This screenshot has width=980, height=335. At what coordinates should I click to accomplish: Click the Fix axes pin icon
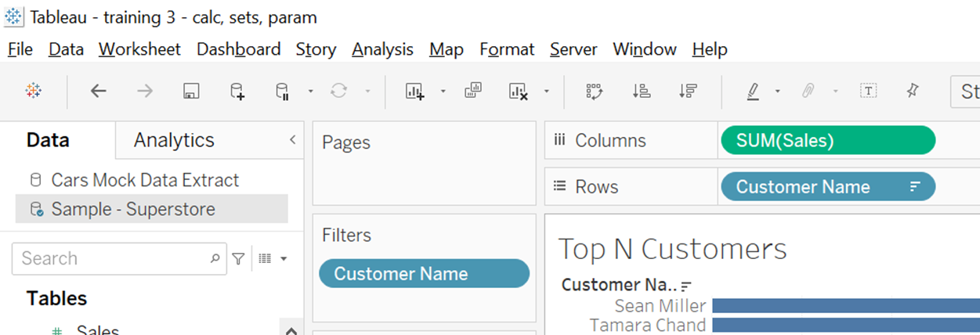(912, 91)
